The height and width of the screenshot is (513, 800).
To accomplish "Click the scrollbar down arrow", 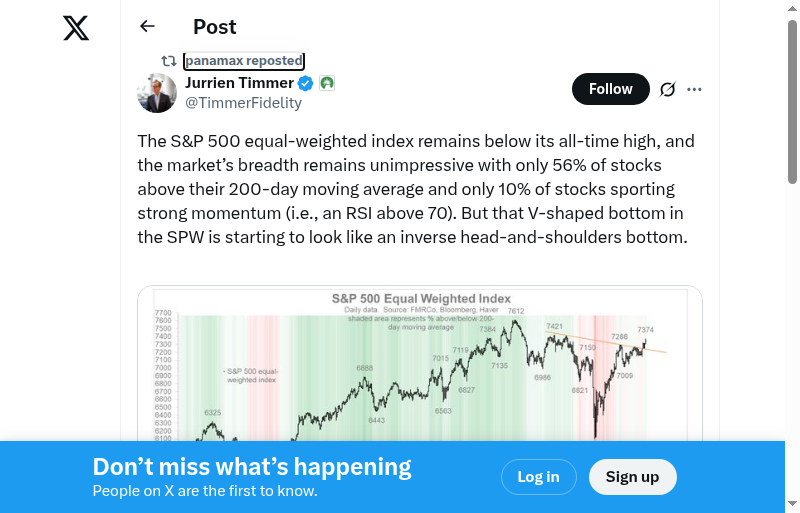I will (x=792, y=504).
